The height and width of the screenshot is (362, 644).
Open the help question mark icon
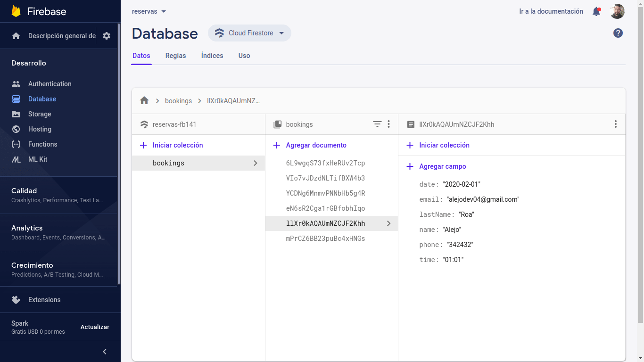point(618,33)
